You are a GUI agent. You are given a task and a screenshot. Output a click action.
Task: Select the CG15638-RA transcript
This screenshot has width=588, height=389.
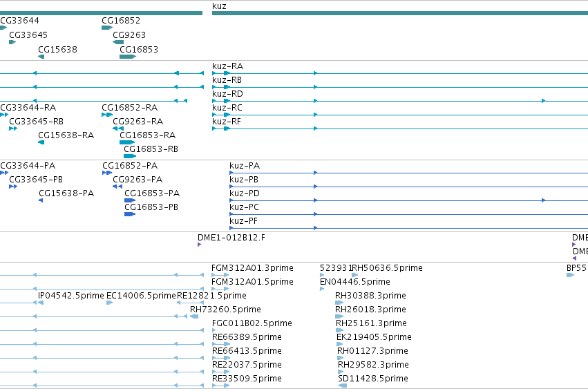pos(41,142)
